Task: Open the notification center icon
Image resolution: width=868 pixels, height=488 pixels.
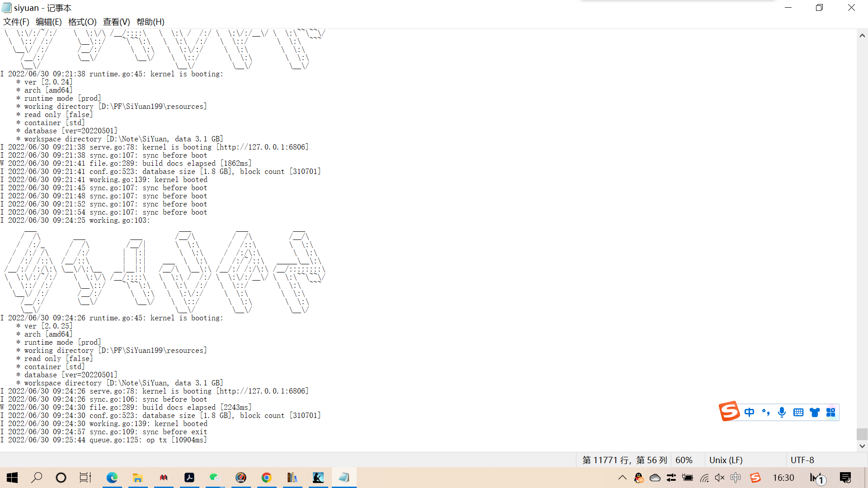Action: click(845, 478)
